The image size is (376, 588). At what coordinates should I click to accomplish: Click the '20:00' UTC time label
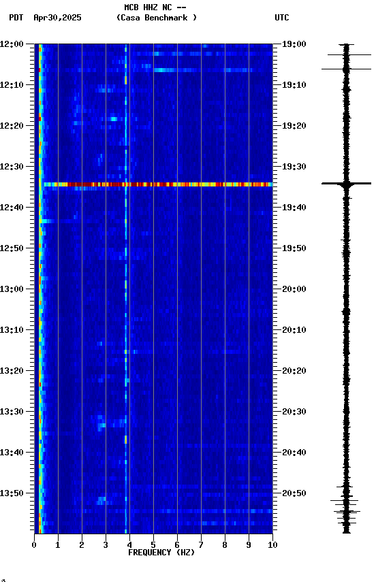pyautogui.click(x=294, y=289)
